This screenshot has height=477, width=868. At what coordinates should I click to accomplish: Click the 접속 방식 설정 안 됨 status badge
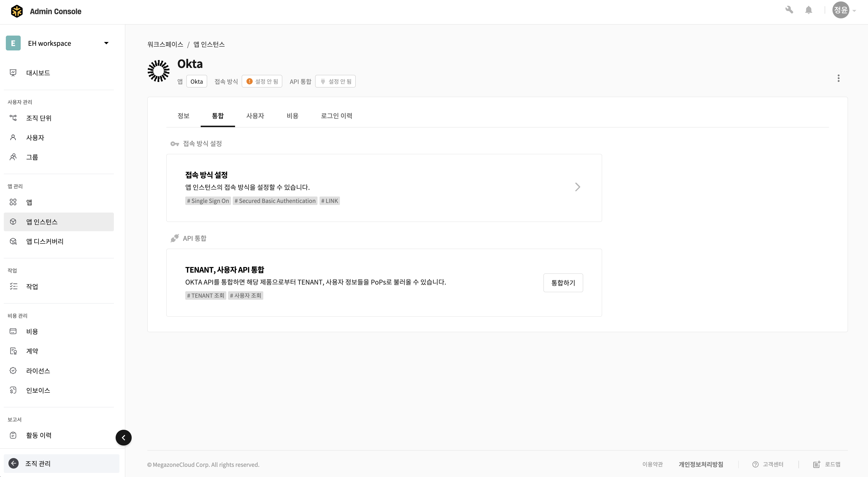[262, 81]
